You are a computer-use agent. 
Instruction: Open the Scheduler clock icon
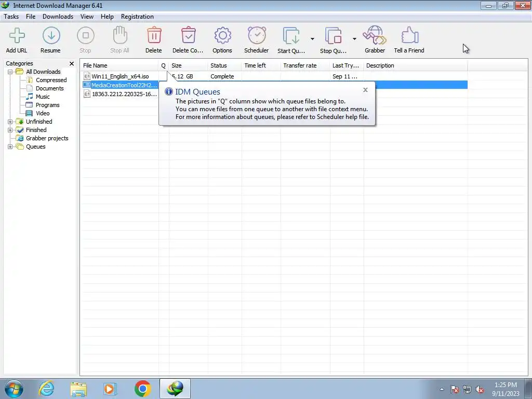pos(257,35)
